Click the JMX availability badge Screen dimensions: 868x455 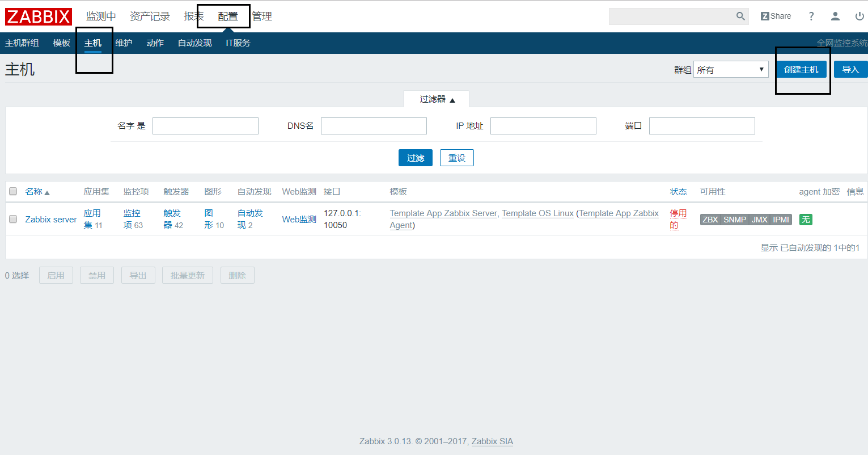[760, 220]
